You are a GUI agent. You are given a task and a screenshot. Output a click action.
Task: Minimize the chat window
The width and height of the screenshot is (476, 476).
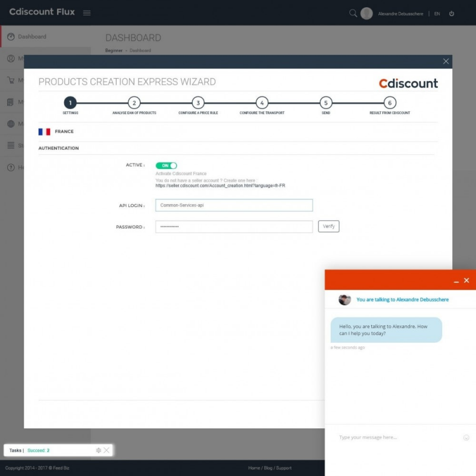coord(456,281)
